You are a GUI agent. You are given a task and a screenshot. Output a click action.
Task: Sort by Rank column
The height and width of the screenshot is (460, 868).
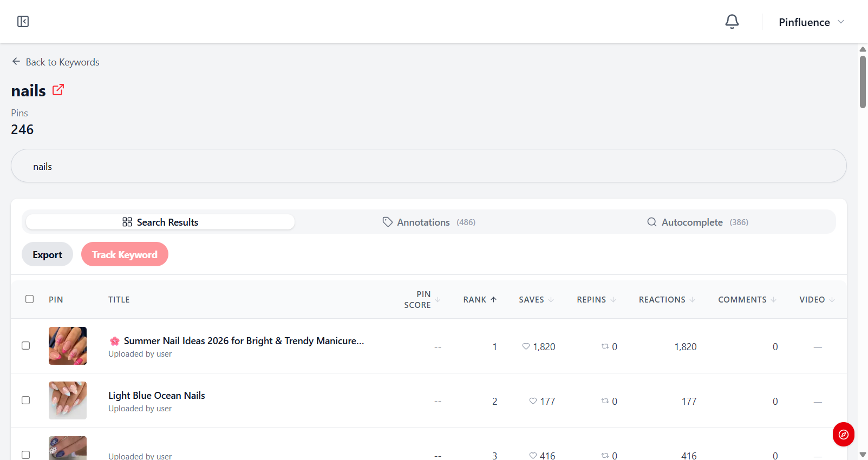[x=480, y=299]
